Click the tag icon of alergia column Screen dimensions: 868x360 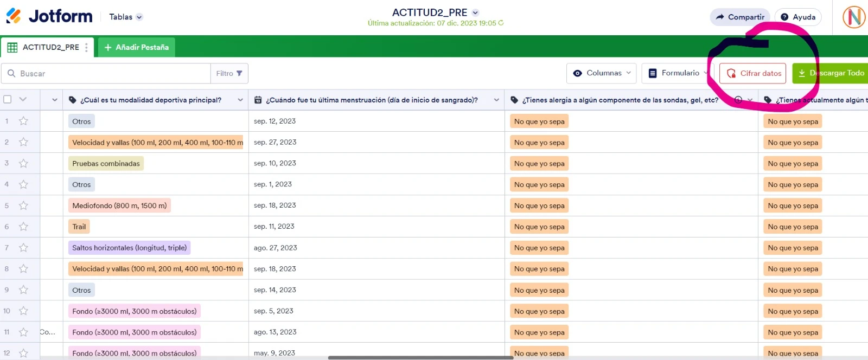point(514,100)
